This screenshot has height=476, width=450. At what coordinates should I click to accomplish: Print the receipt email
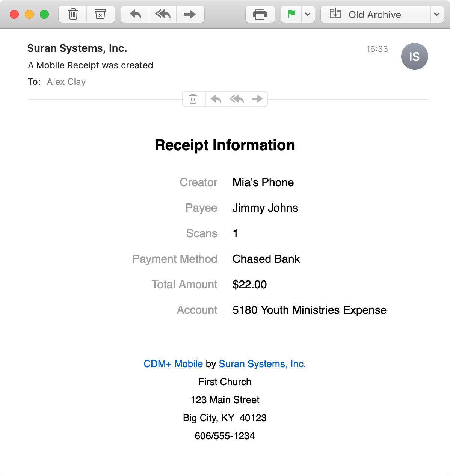coord(260,15)
